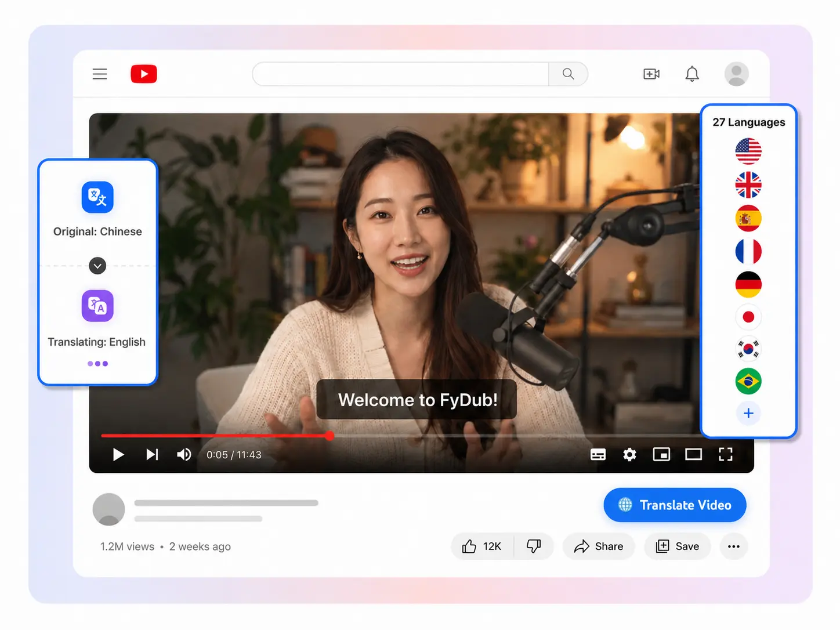Viewport: 840px width, 630px height.
Task: Select the United States flag
Action: [x=748, y=151]
